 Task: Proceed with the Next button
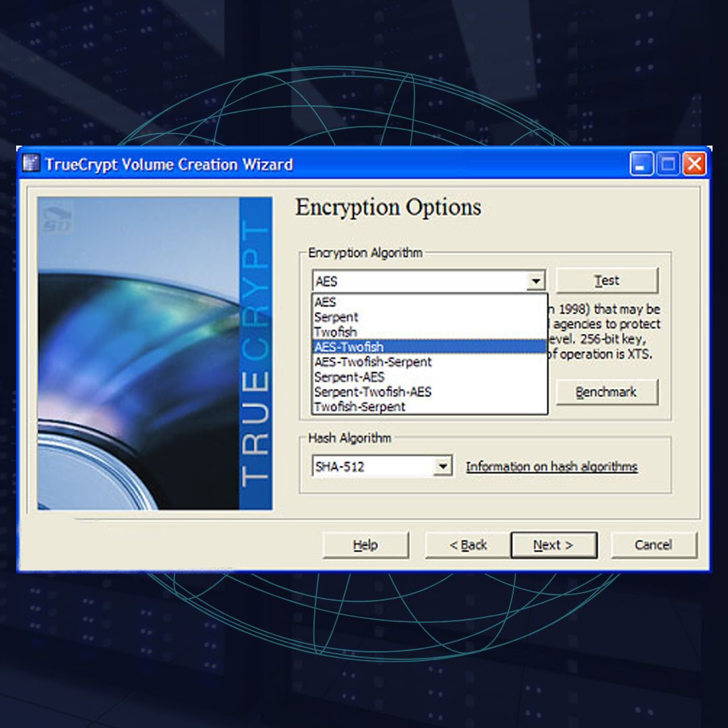point(553,545)
